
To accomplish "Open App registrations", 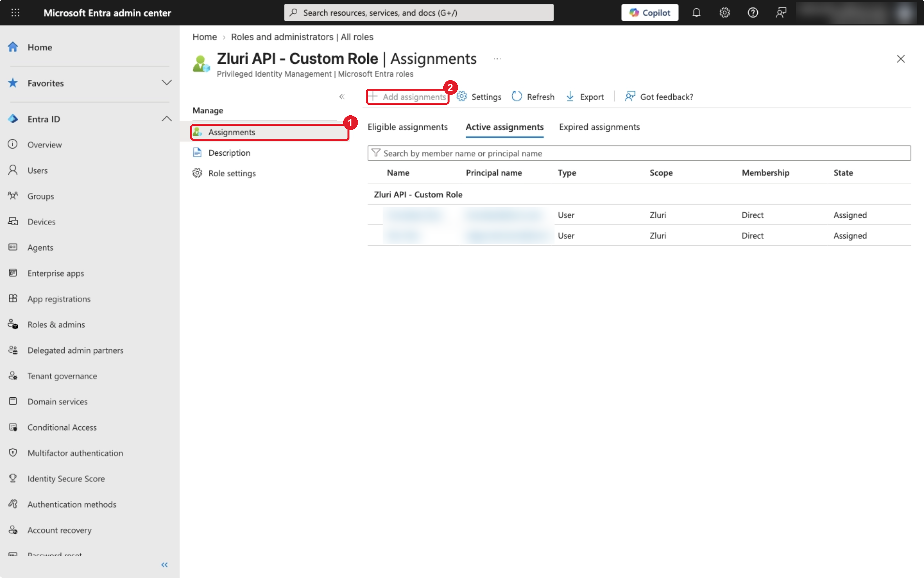I will (59, 299).
